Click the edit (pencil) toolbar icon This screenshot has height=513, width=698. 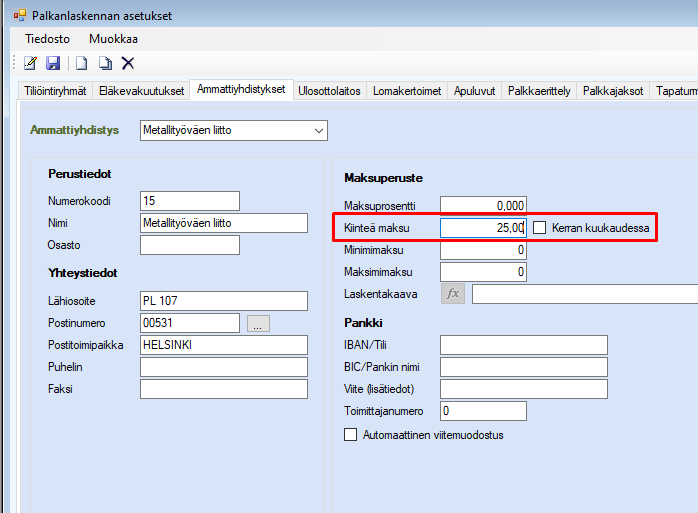(30, 63)
